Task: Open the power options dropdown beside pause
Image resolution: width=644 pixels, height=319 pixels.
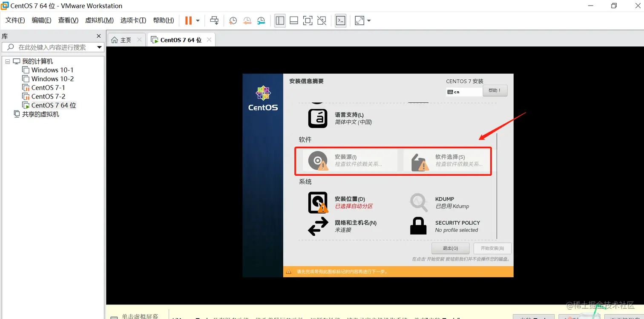Action: tap(198, 20)
